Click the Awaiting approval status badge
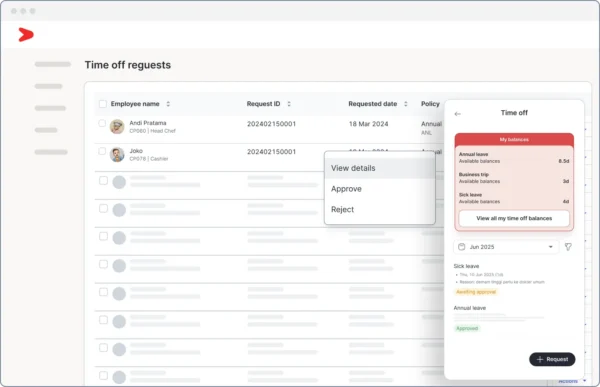The width and height of the screenshot is (600, 387). tap(476, 292)
